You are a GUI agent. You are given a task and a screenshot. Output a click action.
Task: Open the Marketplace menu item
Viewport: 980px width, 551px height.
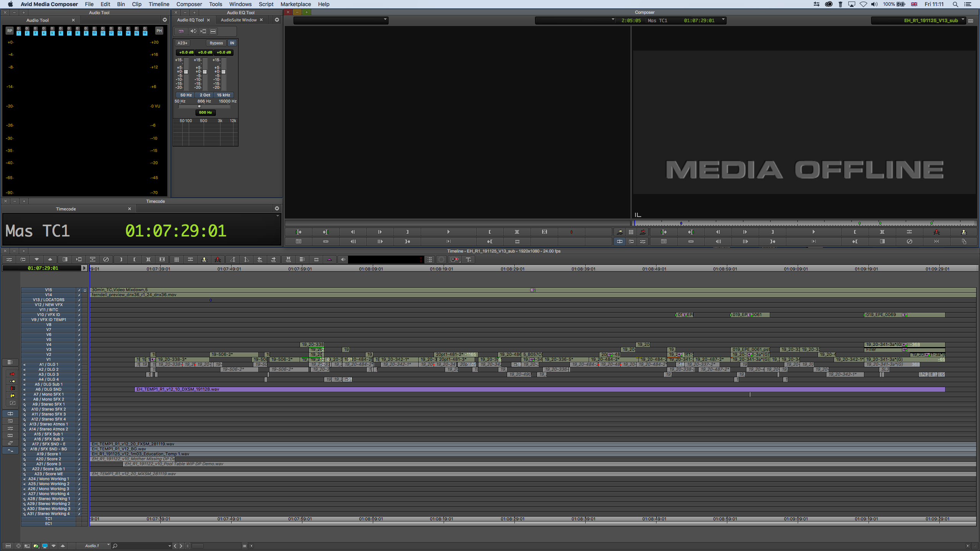coord(295,4)
